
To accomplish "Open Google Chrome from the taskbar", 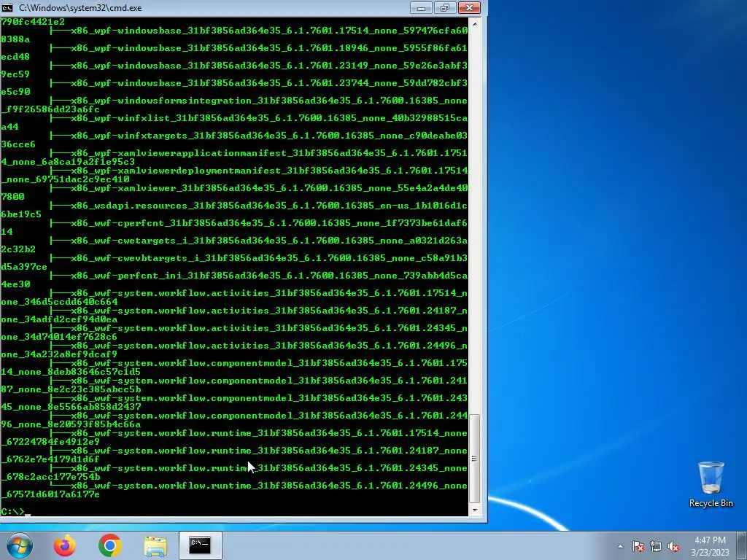I will [110, 545].
